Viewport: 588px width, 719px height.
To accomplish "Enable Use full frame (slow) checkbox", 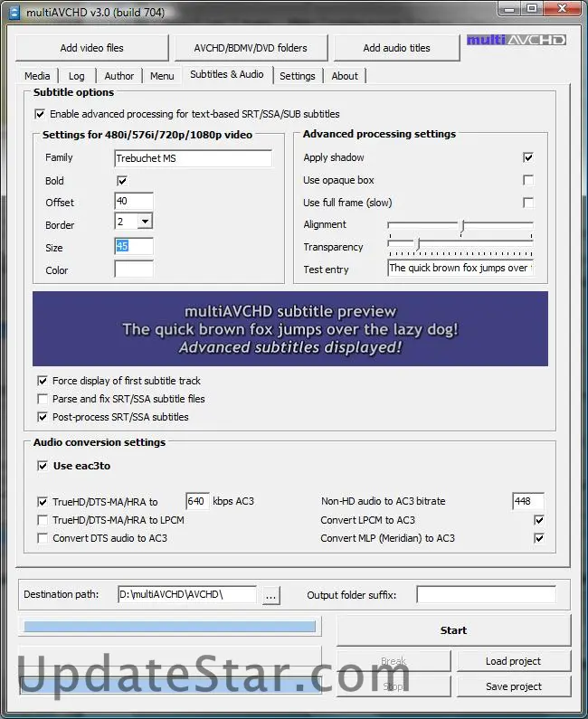I will [x=528, y=203].
